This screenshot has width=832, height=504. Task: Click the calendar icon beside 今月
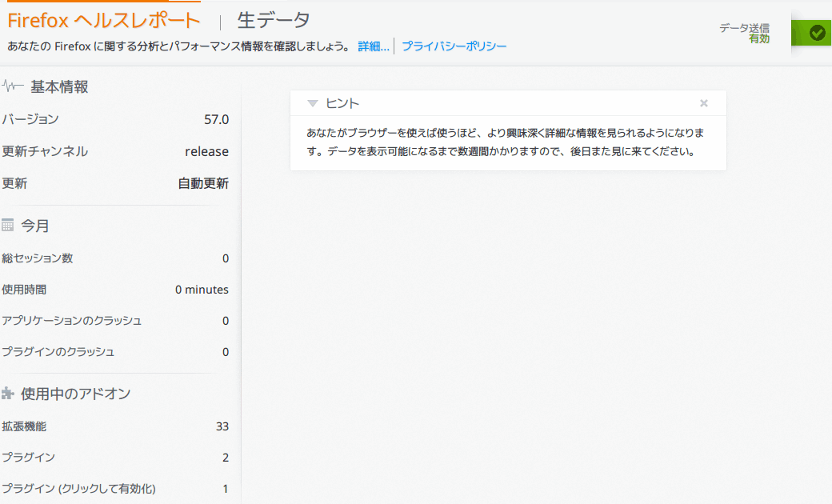[7, 225]
